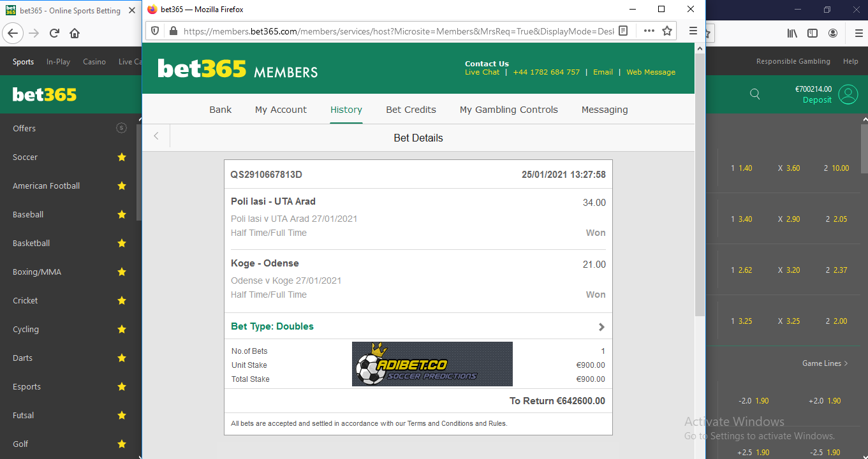Screen dimensions: 868x459
Task: Toggle the Cycling favourite star
Action: (122, 329)
